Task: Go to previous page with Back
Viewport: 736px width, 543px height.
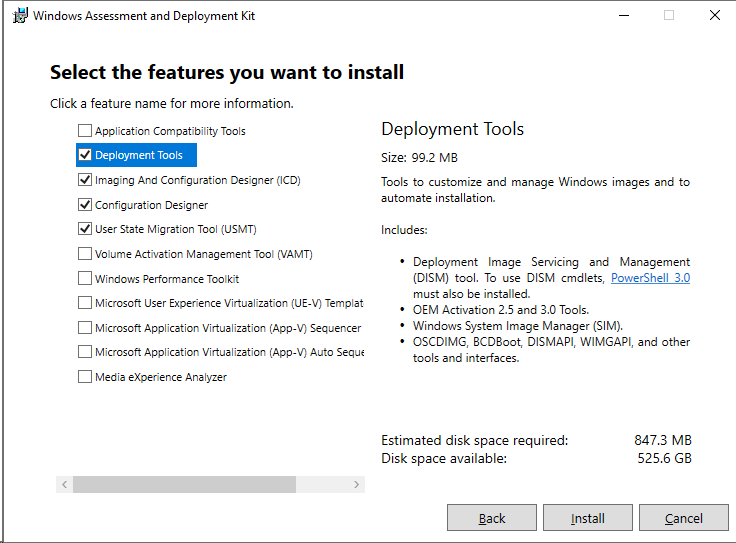Action: coord(492,518)
